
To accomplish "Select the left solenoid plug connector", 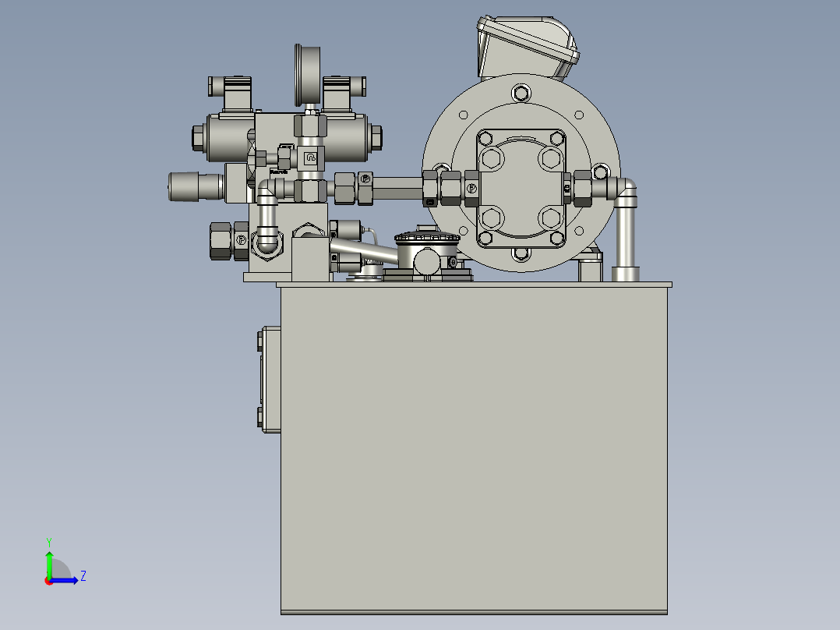I will click(x=231, y=94).
